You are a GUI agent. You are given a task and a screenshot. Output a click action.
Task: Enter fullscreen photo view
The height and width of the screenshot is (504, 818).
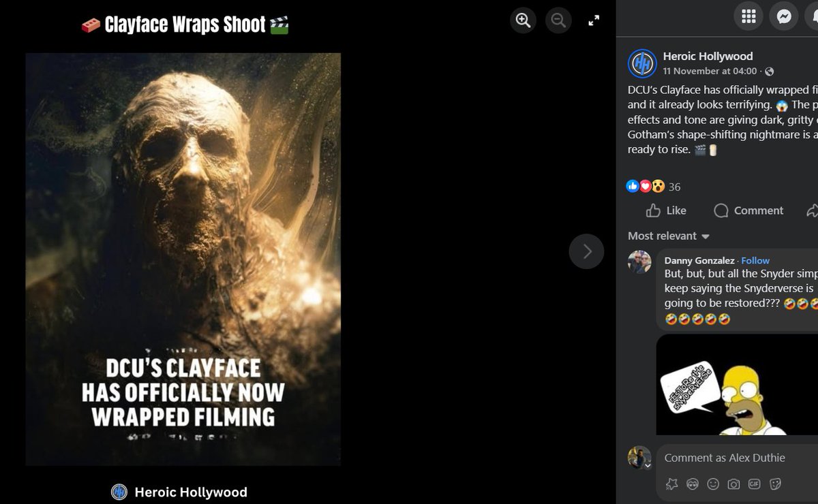593,20
